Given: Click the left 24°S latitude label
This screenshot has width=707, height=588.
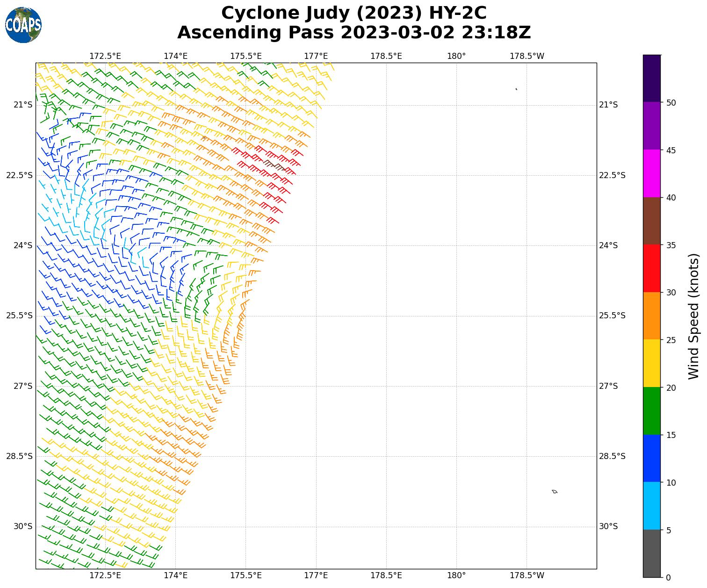Looking at the screenshot, I should tap(19, 245).
